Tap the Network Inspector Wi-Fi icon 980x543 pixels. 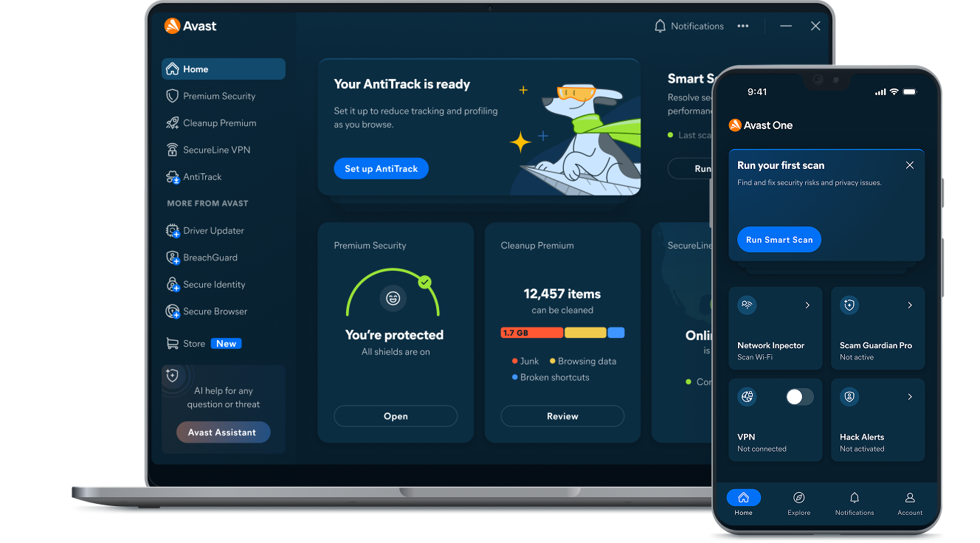(747, 305)
